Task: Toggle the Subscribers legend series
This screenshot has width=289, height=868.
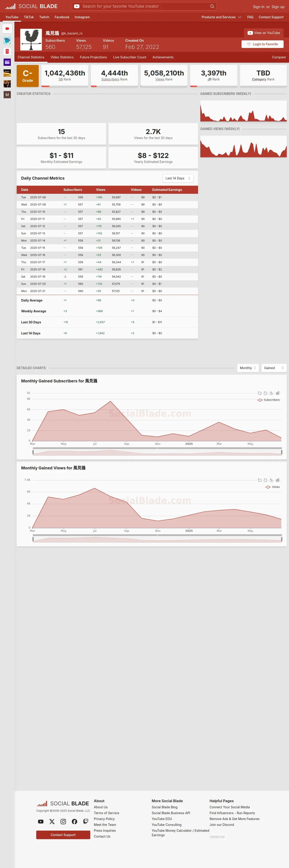Action: click(x=269, y=400)
